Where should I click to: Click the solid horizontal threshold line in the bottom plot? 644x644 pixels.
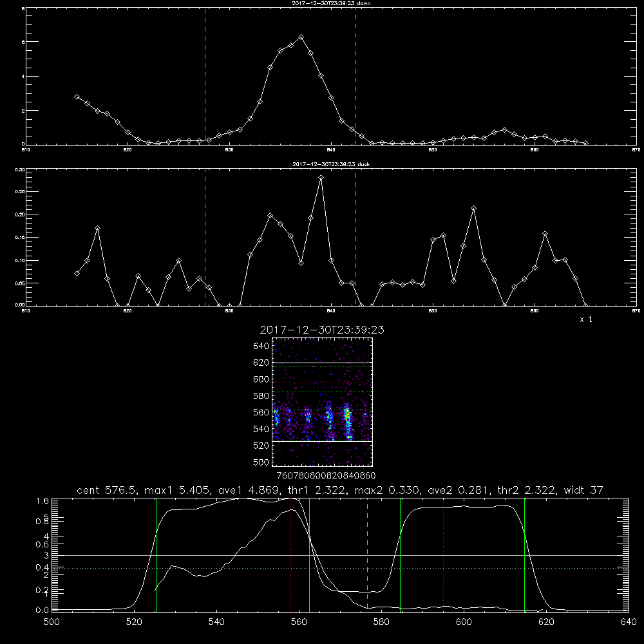click(340, 555)
